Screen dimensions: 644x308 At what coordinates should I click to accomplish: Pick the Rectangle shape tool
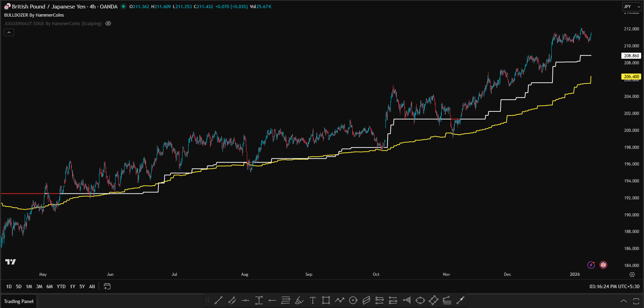pos(326,301)
